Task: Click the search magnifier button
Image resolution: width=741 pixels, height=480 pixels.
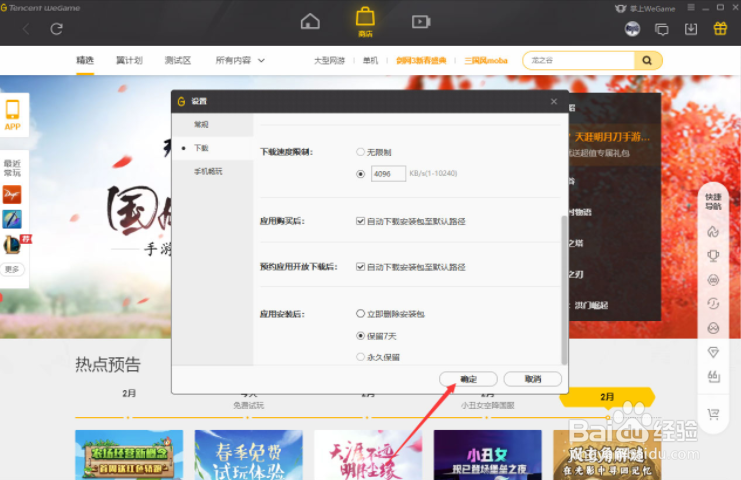Action: click(x=647, y=60)
